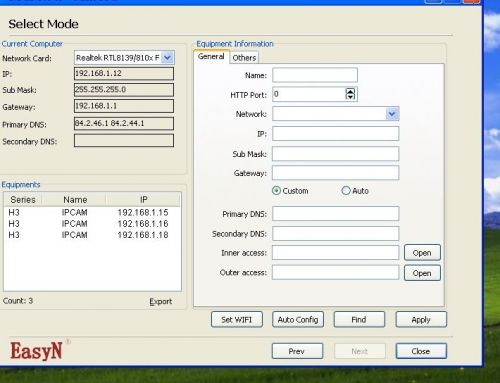500x383 pixels.
Task: Open the Inner access address
Action: pyautogui.click(x=422, y=253)
